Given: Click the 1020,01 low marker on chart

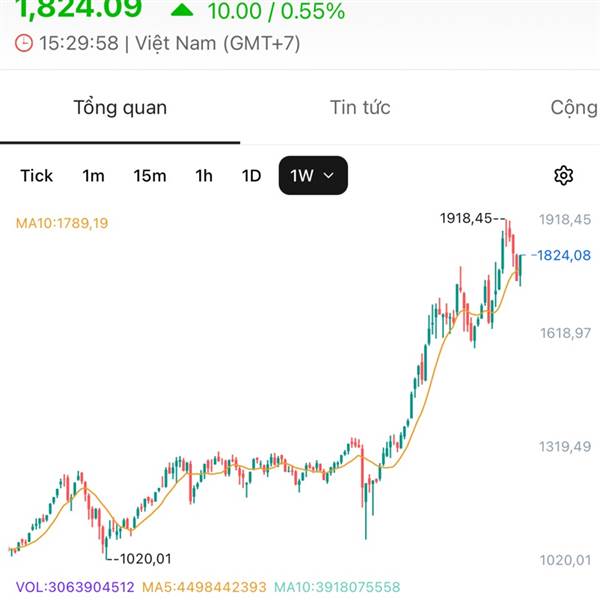Looking at the screenshot, I should [143, 559].
